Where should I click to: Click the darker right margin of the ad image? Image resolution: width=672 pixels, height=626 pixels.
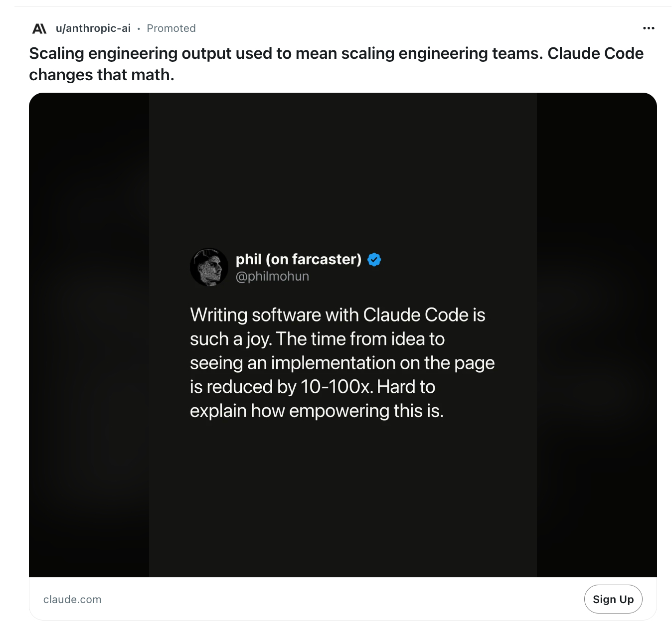pyautogui.click(x=597, y=335)
